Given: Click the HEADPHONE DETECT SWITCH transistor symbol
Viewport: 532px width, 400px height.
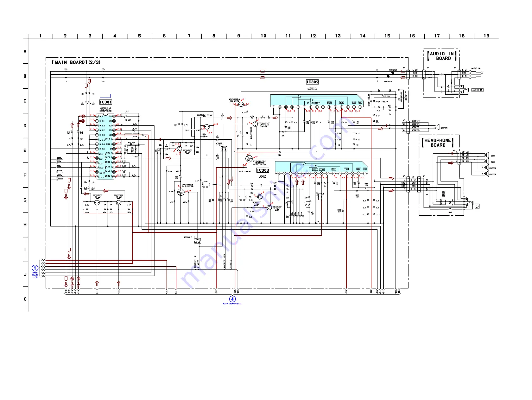Looking at the screenshot, I should tap(249, 159).
